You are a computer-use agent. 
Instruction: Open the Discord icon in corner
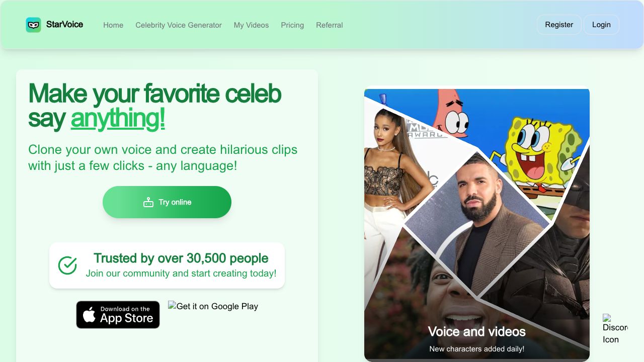[615, 329]
